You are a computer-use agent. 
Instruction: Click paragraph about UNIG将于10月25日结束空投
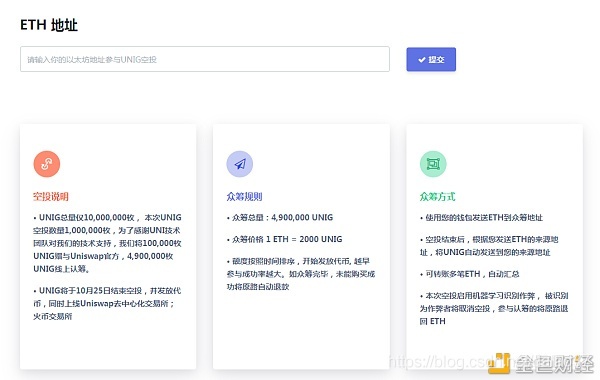coord(107,303)
